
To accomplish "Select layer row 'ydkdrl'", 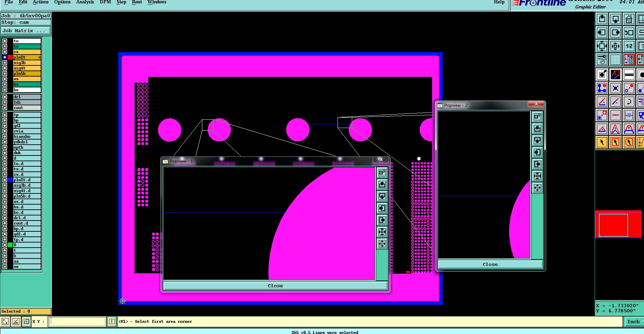I will click(27, 142).
